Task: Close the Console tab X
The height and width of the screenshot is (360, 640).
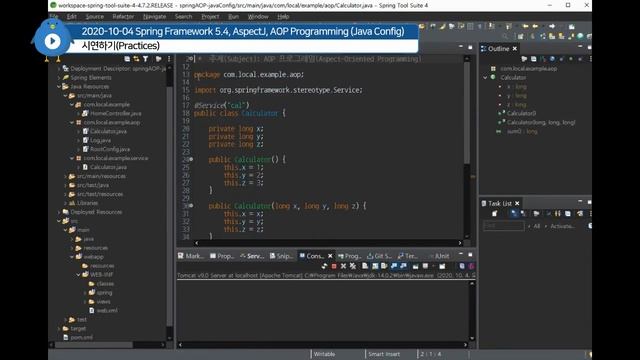Action: [x=330, y=256]
